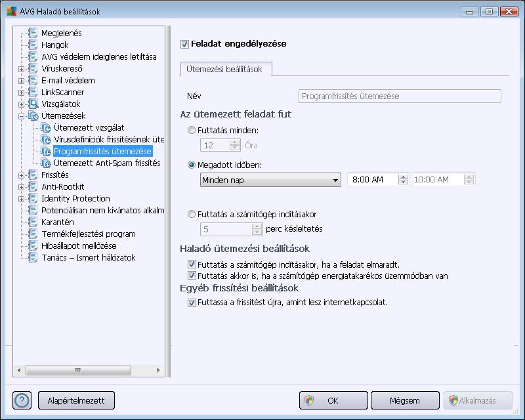The width and height of the screenshot is (525, 420).
Task: Toggle the Feladat engedélyezése checkbox
Action: (184, 44)
